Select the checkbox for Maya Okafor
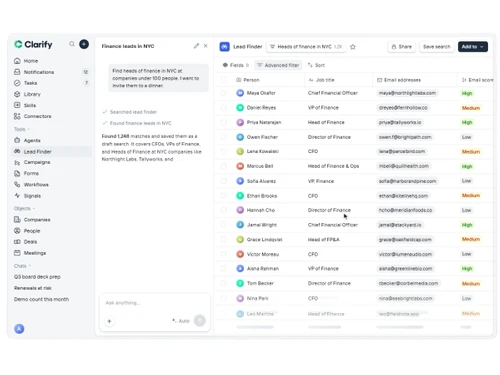This screenshot has height=375, width=500. point(224,93)
